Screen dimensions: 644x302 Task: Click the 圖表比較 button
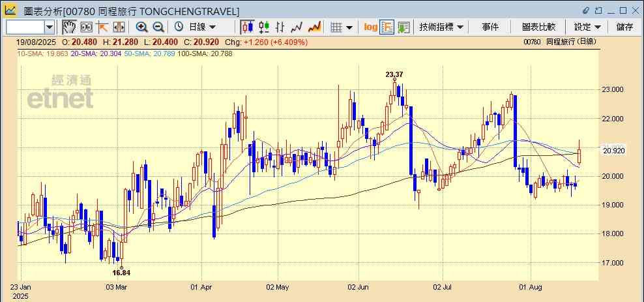pyautogui.click(x=538, y=27)
